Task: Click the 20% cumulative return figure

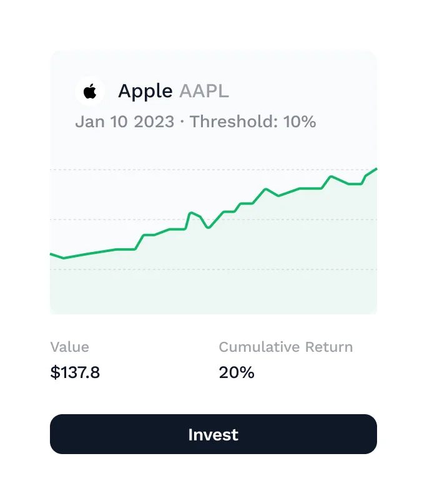Action: click(237, 373)
